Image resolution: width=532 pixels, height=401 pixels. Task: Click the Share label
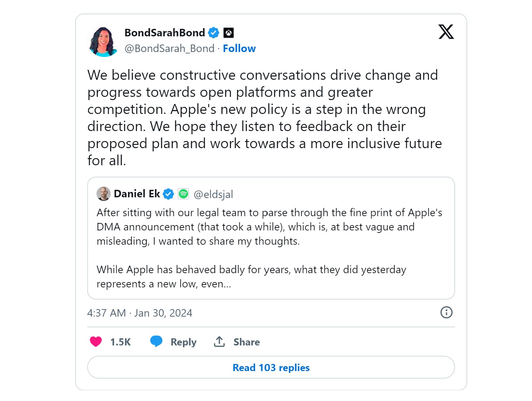(246, 342)
